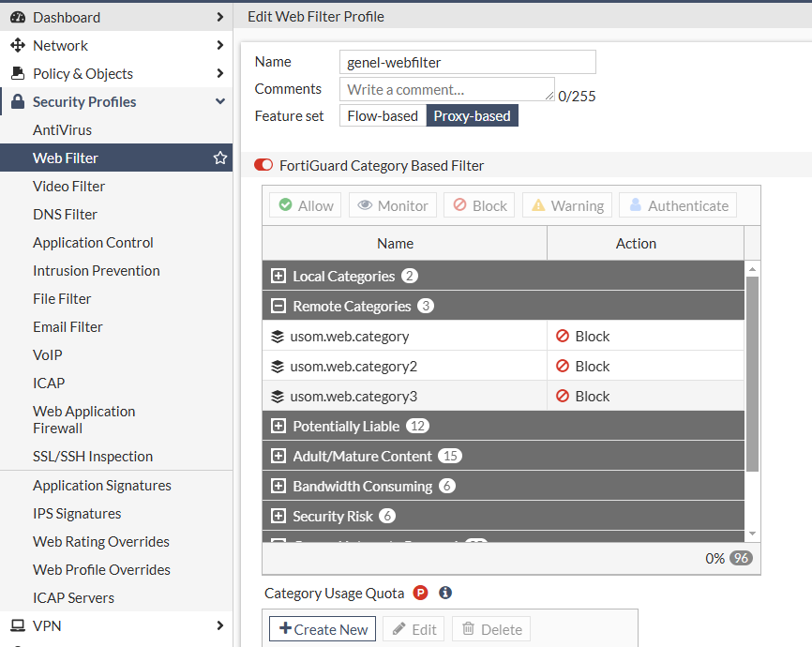
Task: Expand the Dashboard menu chevron
Action: [220, 17]
